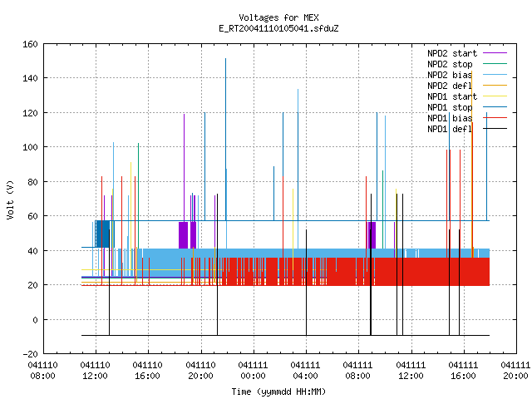Image resolution: width=532 pixels, height=399 pixels.
Task: Click the black NPD1 defl legend line
Action: point(495,129)
